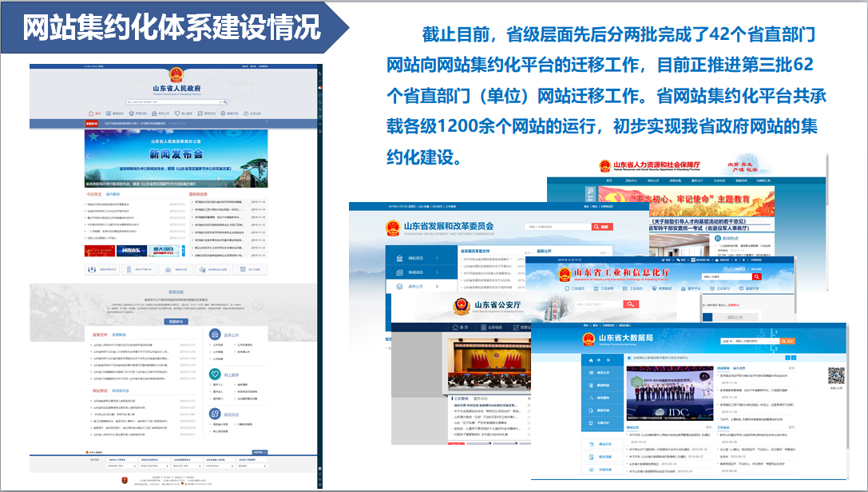Click heading 山东省人力资源和社会保障厅

(657, 165)
